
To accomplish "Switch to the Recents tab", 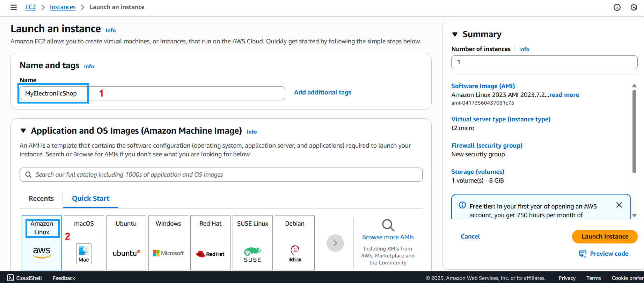I will [x=41, y=198].
